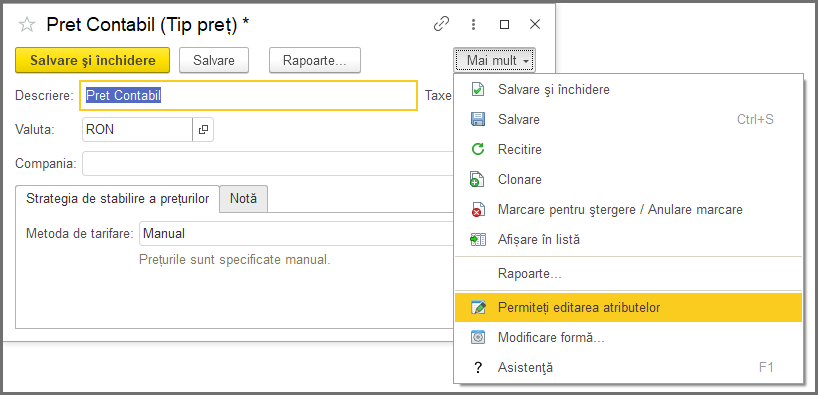Click the floppy disk Salvare icon in menu
This screenshot has width=818, height=395.
(x=478, y=119)
